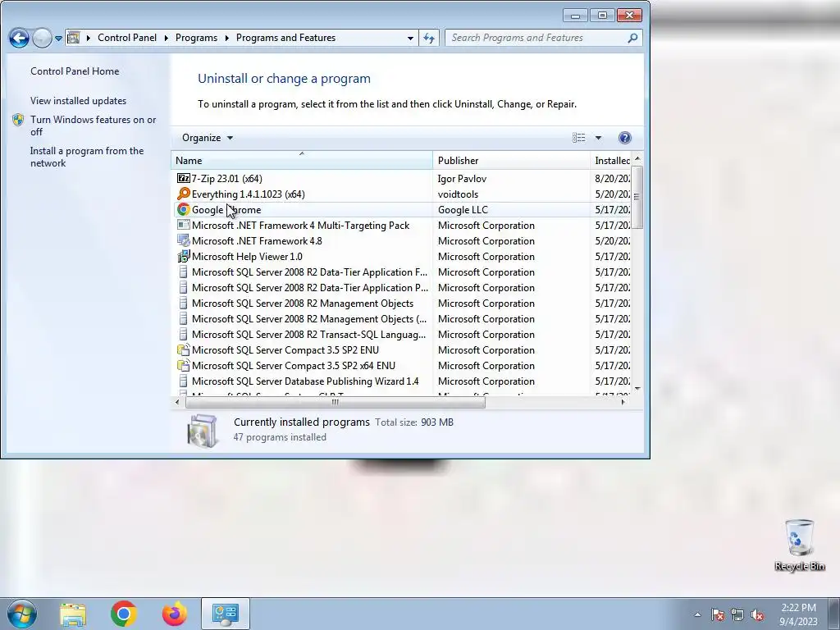Click the Igor Pavlov publisher cell
840x630 pixels.
pyautogui.click(x=462, y=178)
